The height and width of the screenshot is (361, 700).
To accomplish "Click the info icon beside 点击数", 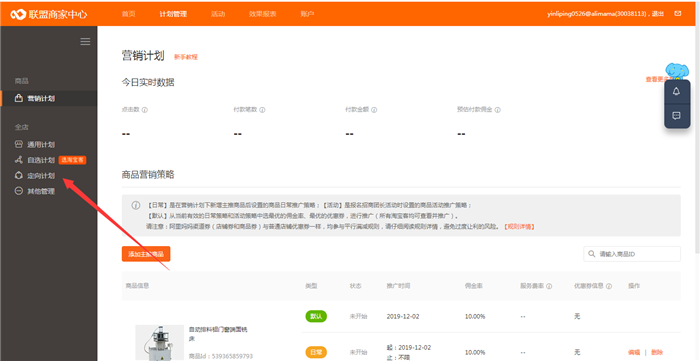I will [x=145, y=110].
